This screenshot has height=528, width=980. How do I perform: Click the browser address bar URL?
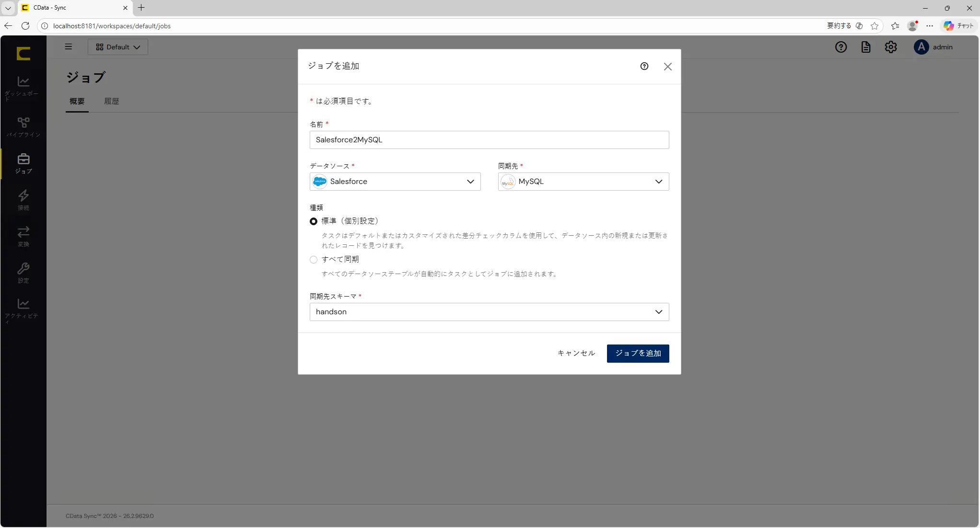[x=112, y=26]
